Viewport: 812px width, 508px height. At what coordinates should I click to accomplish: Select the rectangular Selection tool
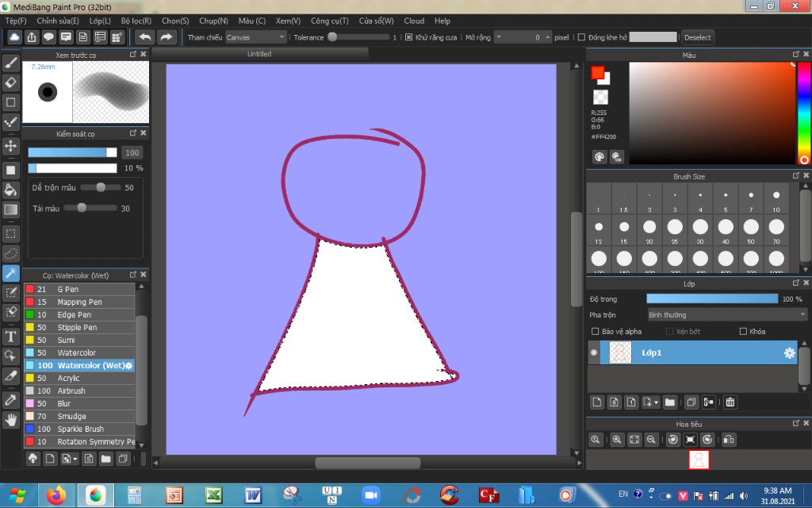click(x=11, y=234)
